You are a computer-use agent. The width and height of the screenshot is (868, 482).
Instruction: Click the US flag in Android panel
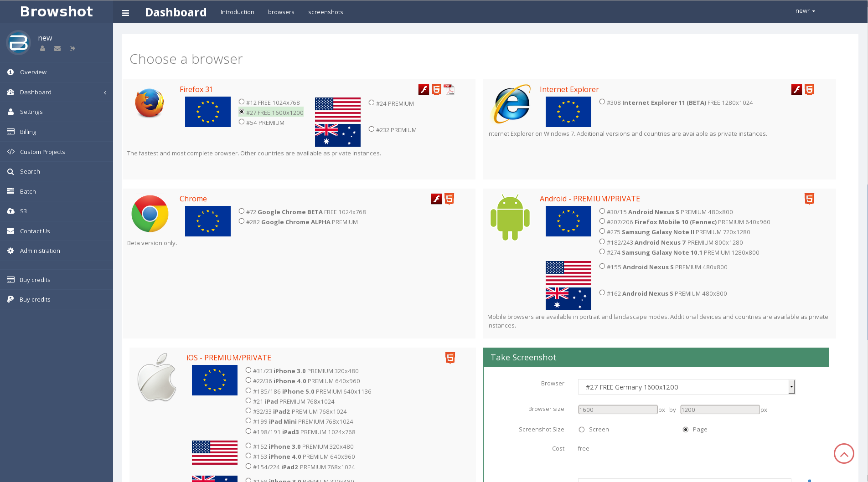(568, 273)
